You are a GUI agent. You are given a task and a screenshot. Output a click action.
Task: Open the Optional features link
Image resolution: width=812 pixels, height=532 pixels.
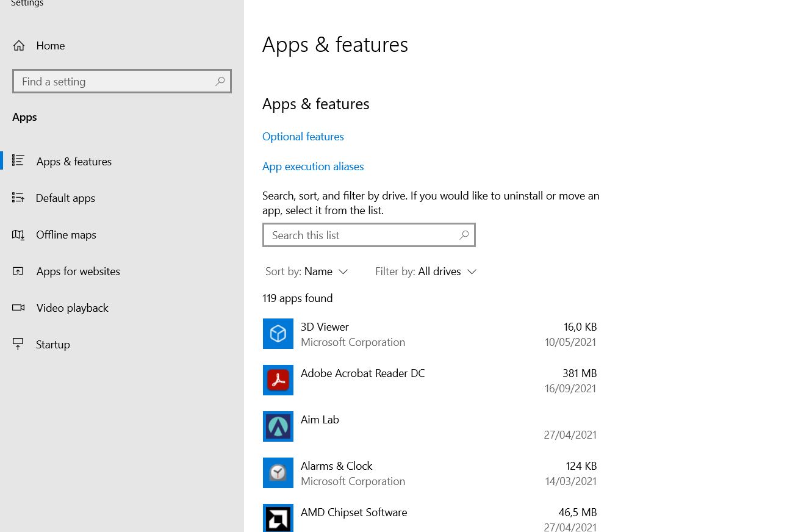303,137
